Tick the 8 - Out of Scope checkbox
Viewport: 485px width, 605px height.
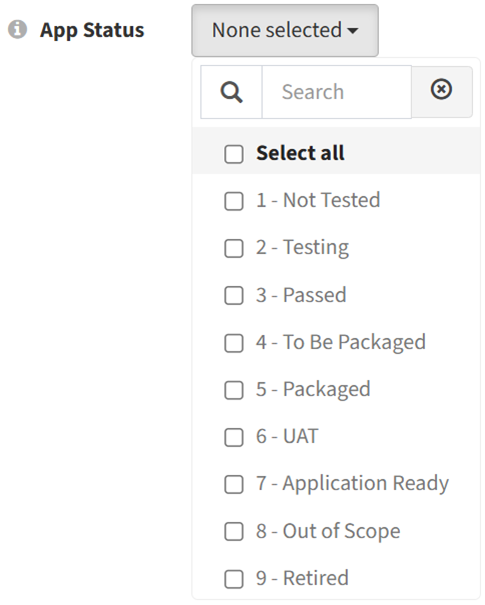234,532
